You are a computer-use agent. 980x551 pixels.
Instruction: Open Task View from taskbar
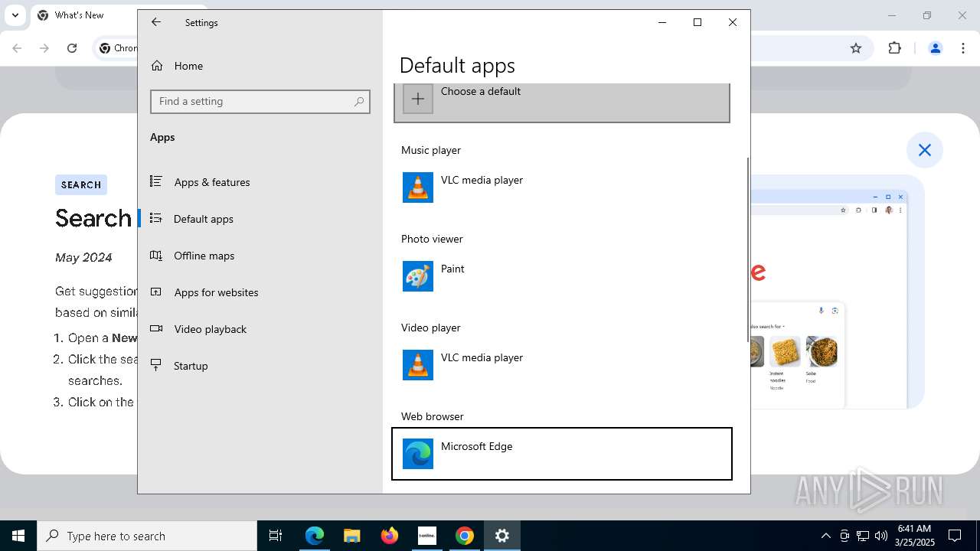pos(276,536)
